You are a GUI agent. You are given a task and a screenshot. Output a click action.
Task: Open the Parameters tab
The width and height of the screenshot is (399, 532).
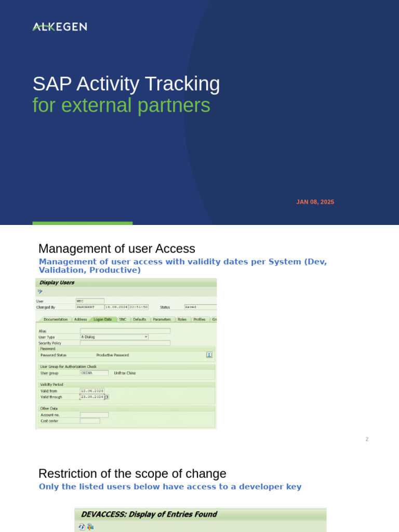pos(162,320)
